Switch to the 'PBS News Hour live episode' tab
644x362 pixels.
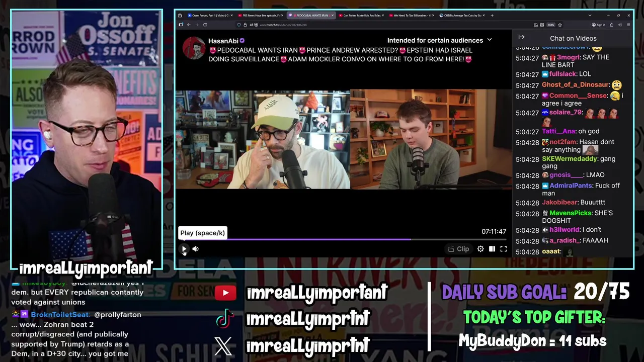[x=261, y=16]
